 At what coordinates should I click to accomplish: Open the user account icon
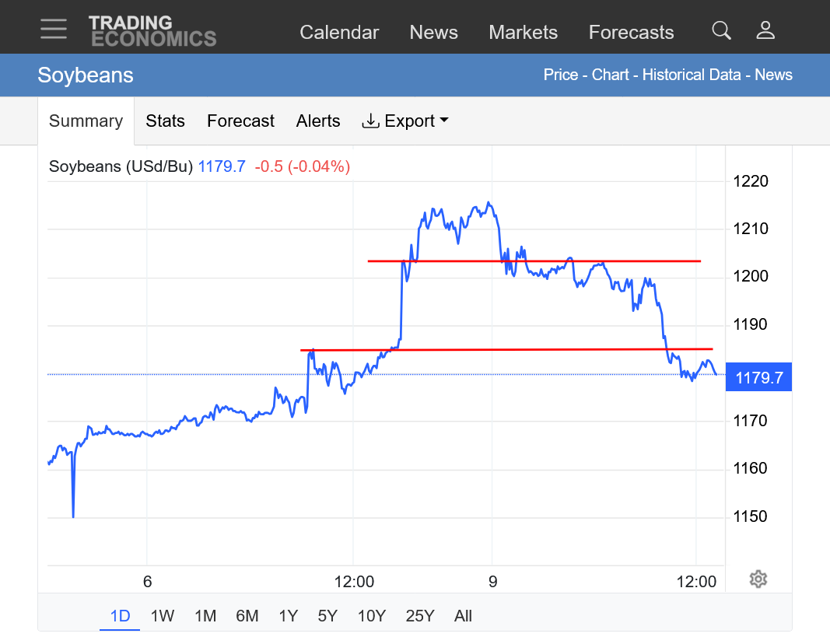[x=765, y=30]
